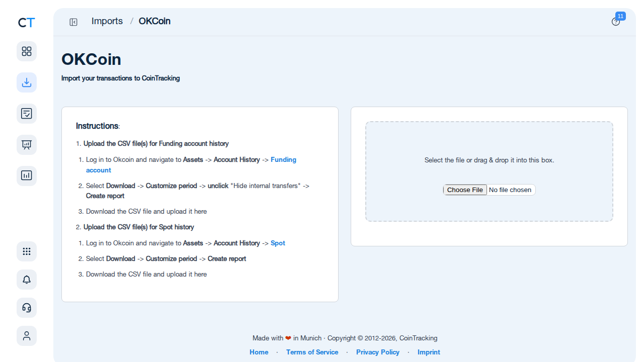644x362 pixels.
Task: Open the support headset icon
Action: [x=27, y=308]
